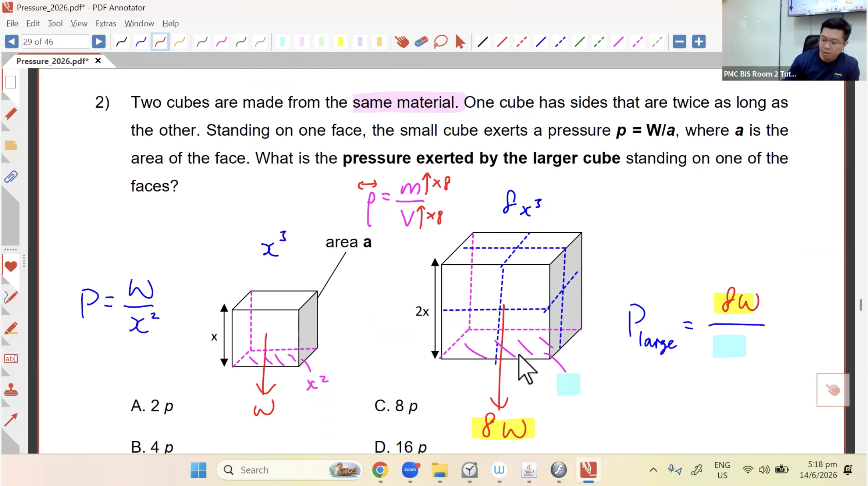Activate the hand pan tool in toolbar
Image resolution: width=868 pixels, height=486 pixels.
(402, 42)
